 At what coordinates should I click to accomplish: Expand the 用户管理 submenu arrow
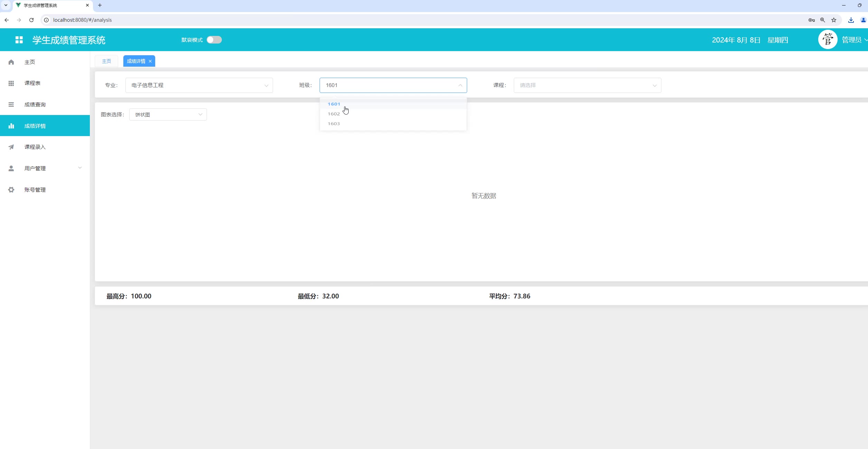(x=80, y=168)
